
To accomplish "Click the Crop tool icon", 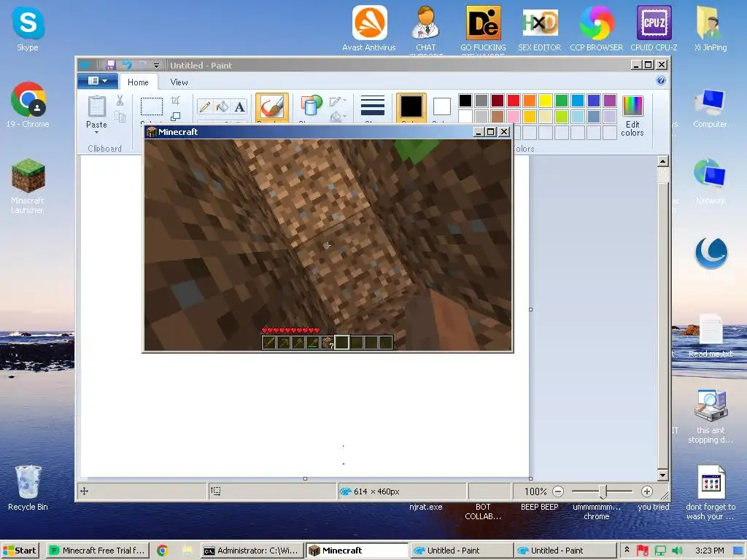I will click(x=175, y=100).
